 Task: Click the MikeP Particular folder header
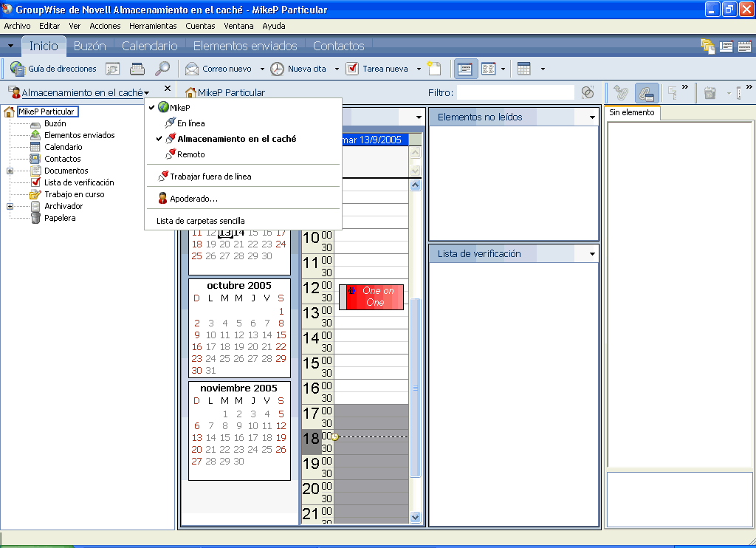(226, 92)
